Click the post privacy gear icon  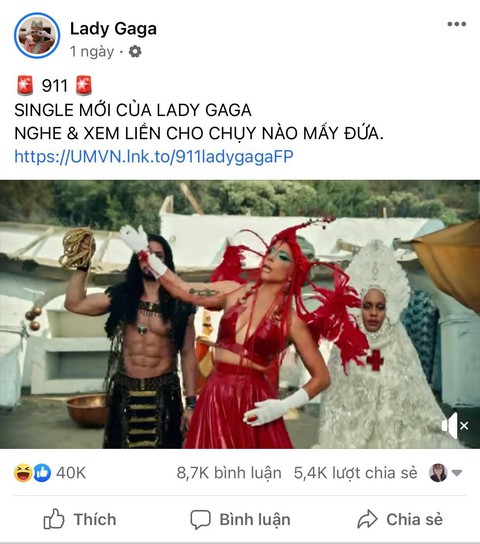pyautogui.click(x=135, y=52)
